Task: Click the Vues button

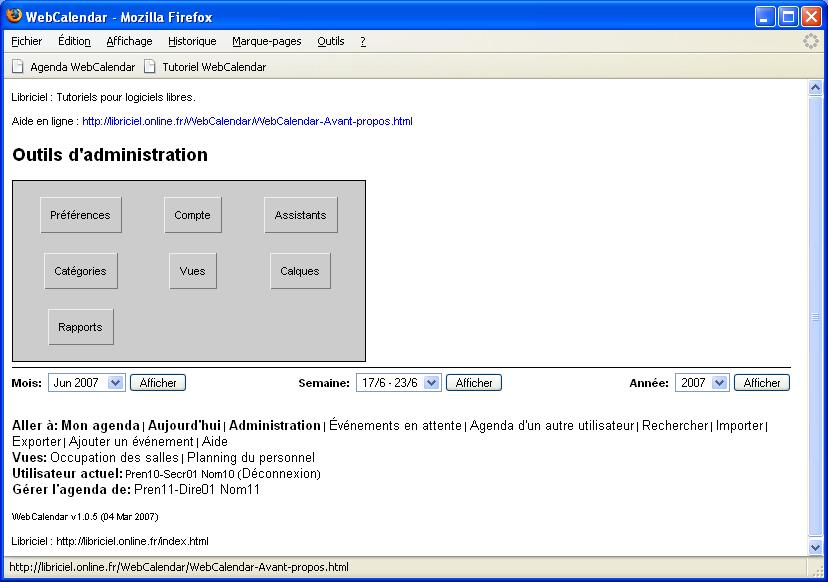Action: click(x=193, y=271)
